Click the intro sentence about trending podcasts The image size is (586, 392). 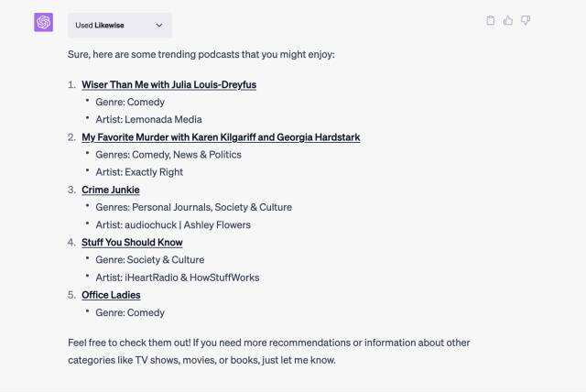tap(201, 54)
